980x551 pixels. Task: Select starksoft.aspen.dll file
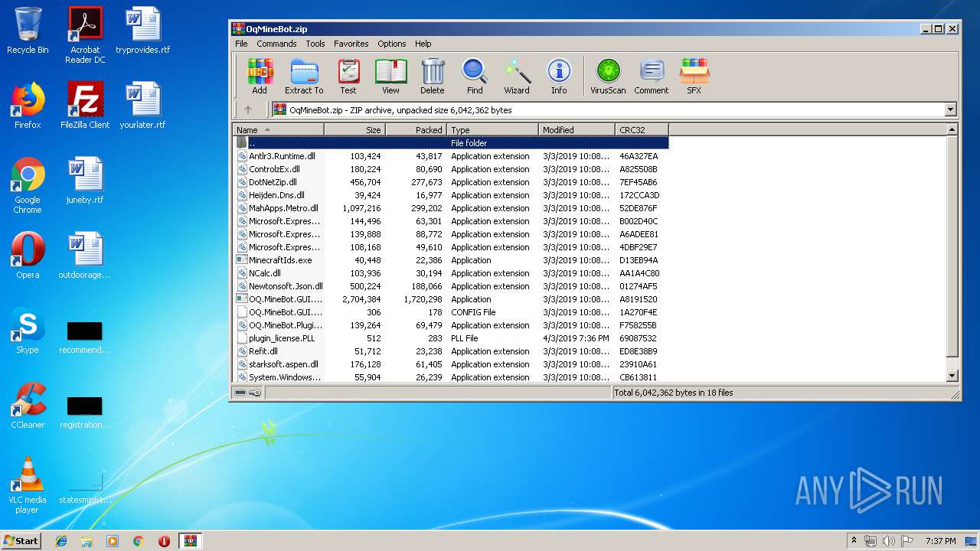click(x=451, y=364)
